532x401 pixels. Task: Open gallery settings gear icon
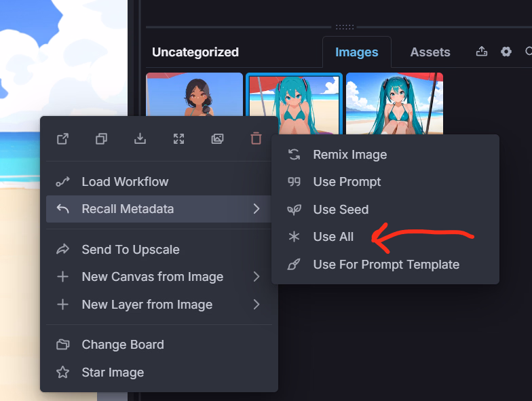(506, 52)
